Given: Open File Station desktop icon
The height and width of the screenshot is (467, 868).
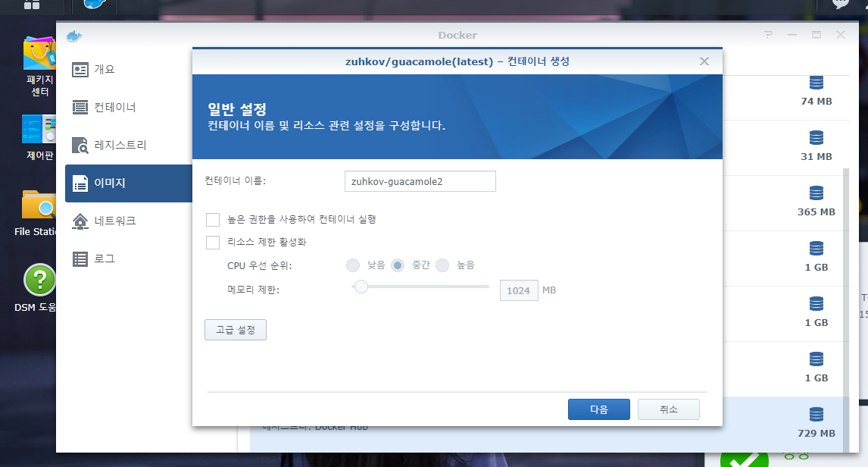Looking at the screenshot, I should [36, 213].
